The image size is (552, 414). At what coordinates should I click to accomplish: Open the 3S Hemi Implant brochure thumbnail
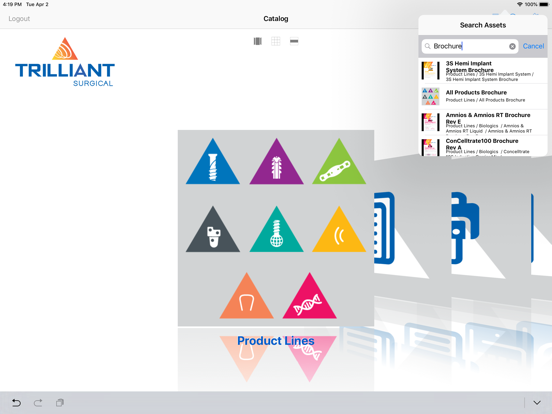point(430,71)
